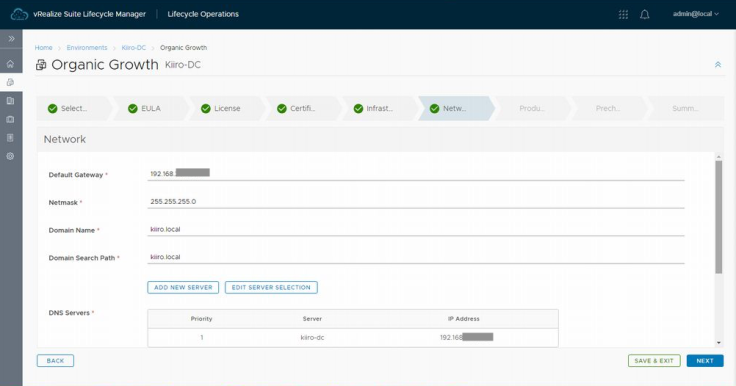
Task: Click the Default Gateway input field
Action: [x=415, y=173]
